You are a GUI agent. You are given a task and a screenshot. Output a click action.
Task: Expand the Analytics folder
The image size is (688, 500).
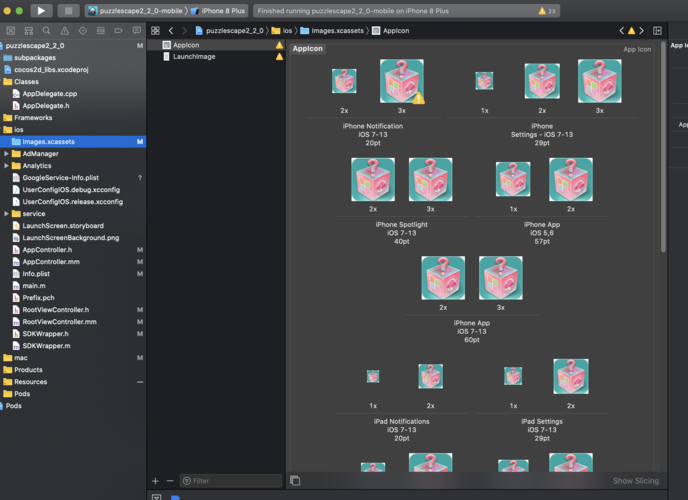click(x=6, y=166)
